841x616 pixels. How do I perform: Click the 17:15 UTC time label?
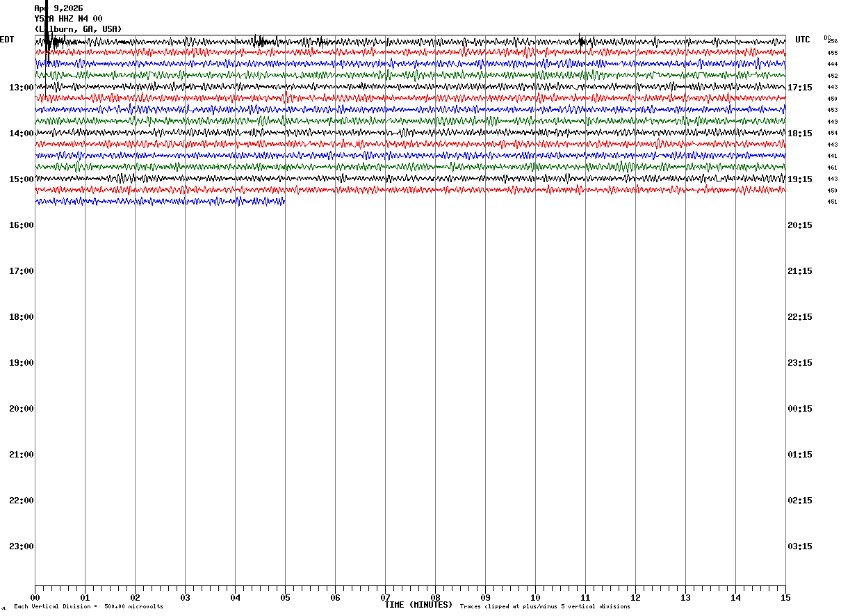[x=800, y=88]
